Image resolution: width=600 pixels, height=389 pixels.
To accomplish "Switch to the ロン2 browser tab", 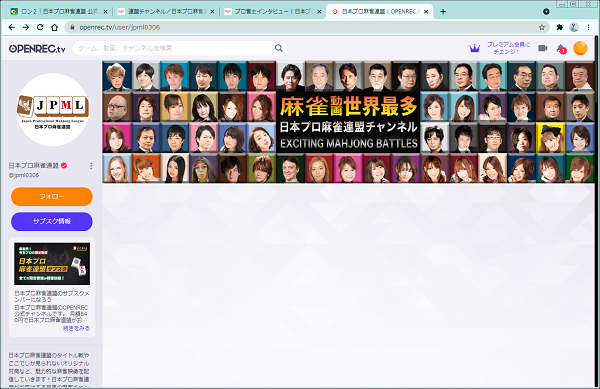I will pyautogui.click(x=59, y=11).
